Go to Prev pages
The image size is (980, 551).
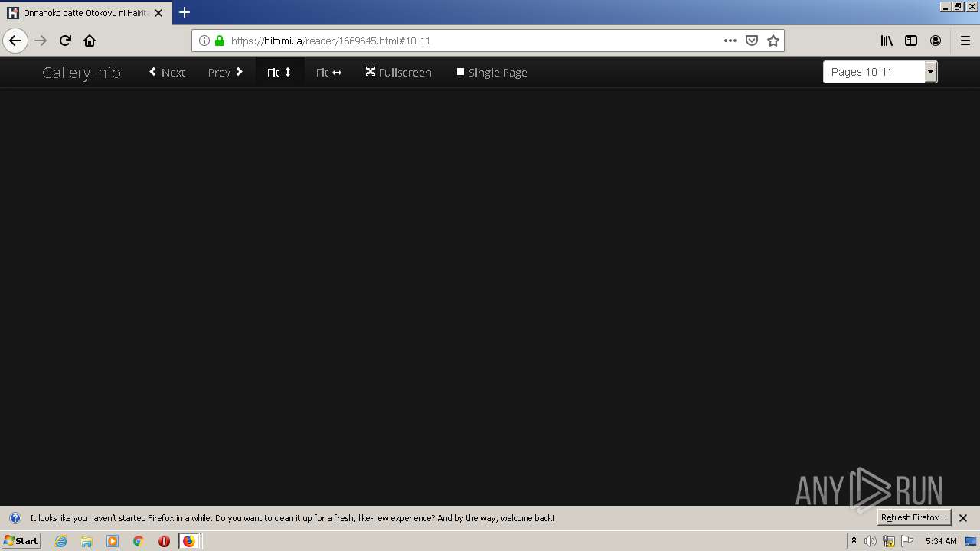(226, 72)
